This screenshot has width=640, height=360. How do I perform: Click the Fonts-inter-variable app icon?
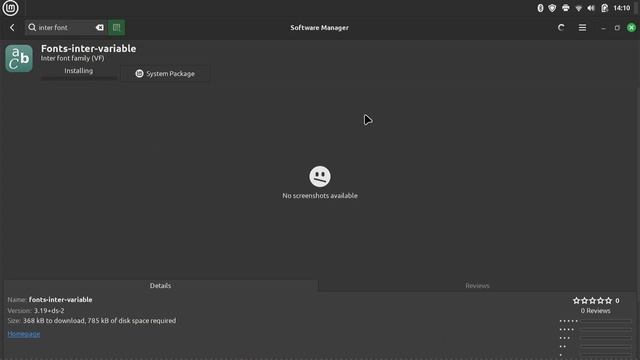pos(19,58)
